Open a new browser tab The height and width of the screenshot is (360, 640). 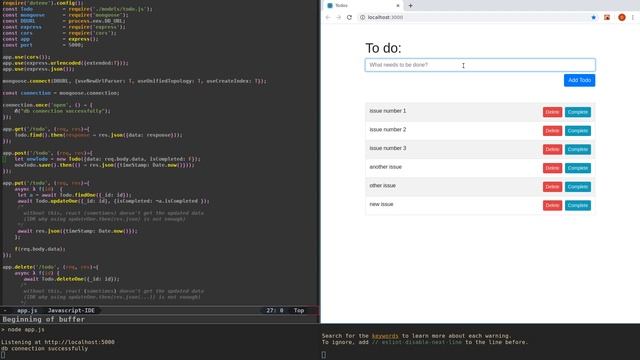410,5
